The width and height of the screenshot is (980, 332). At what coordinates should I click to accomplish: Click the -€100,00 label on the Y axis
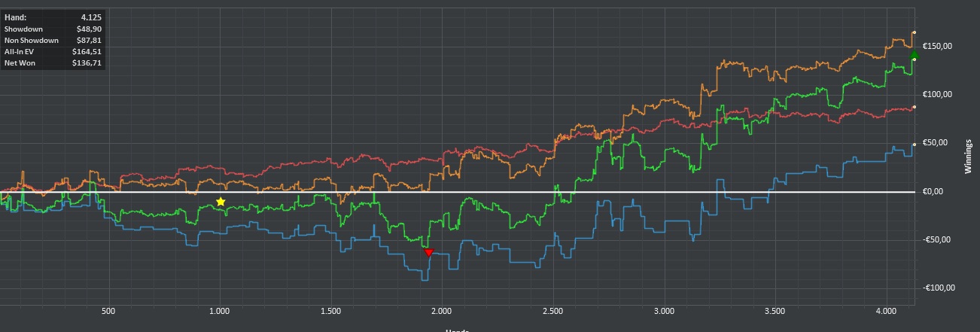(937, 288)
